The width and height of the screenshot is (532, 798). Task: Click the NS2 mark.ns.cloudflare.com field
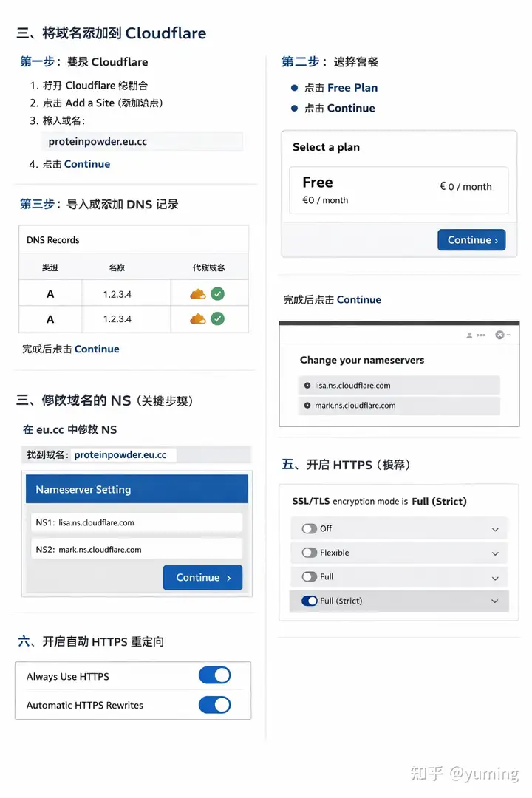click(137, 550)
